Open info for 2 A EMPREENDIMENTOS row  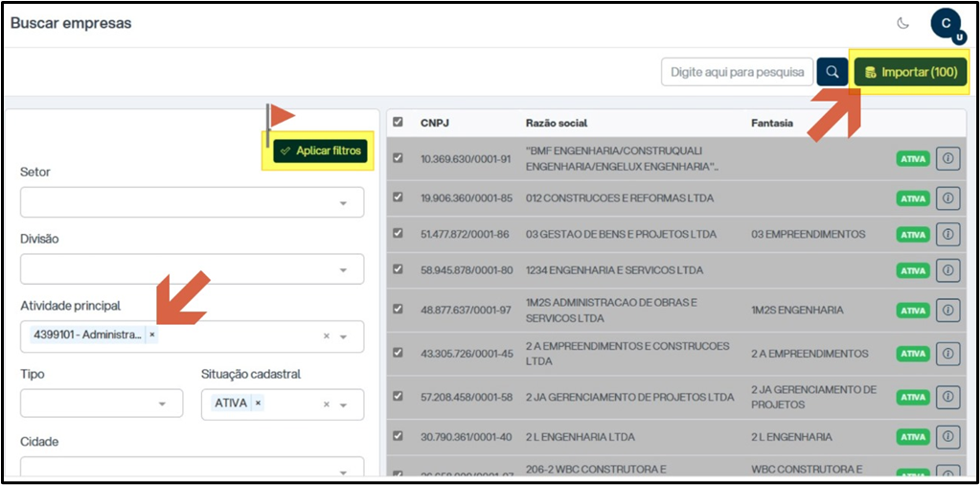947,354
